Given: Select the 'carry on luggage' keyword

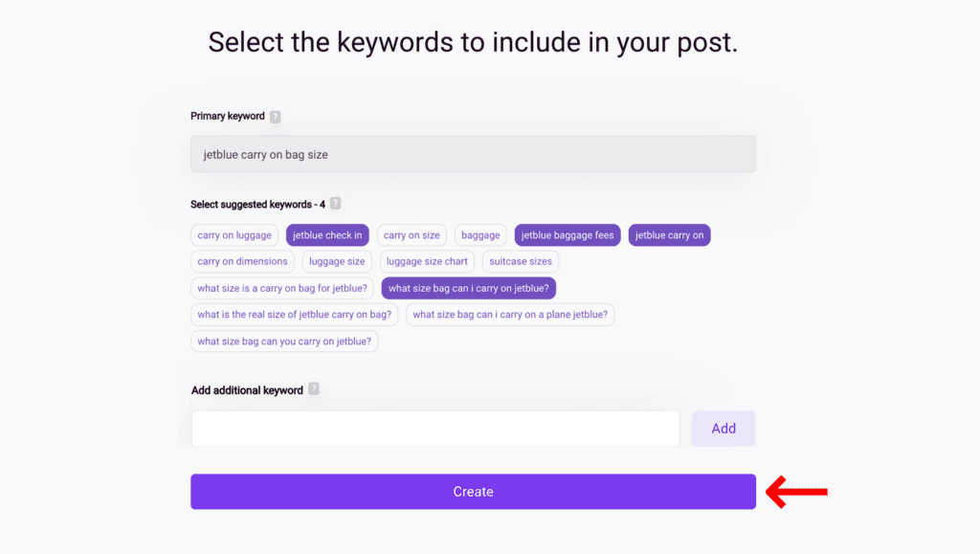Looking at the screenshot, I should click(234, 235).
